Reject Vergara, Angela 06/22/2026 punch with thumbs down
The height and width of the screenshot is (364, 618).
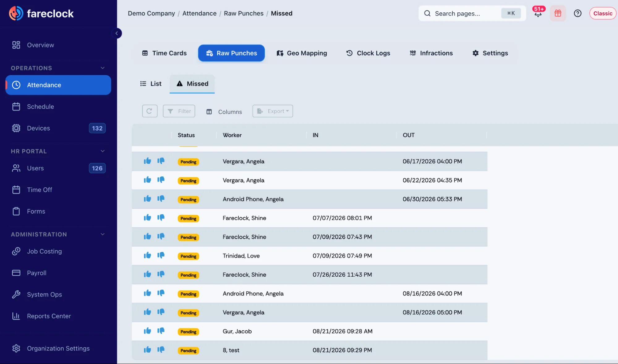pyautogui.click(x=161, y=180)
